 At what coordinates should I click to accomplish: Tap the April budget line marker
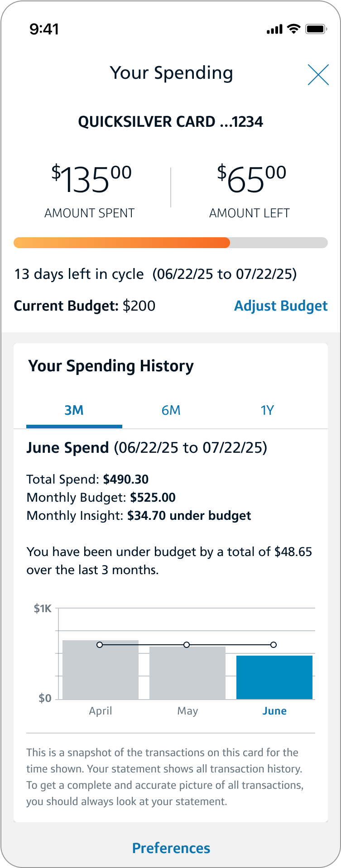pos(100,645)
